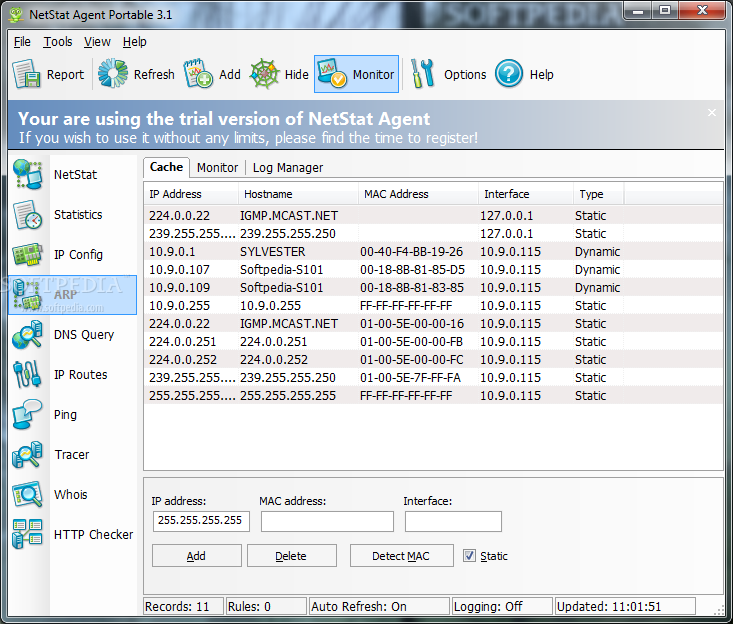
Task: Click the Help question mark icon
Action: 509,73
